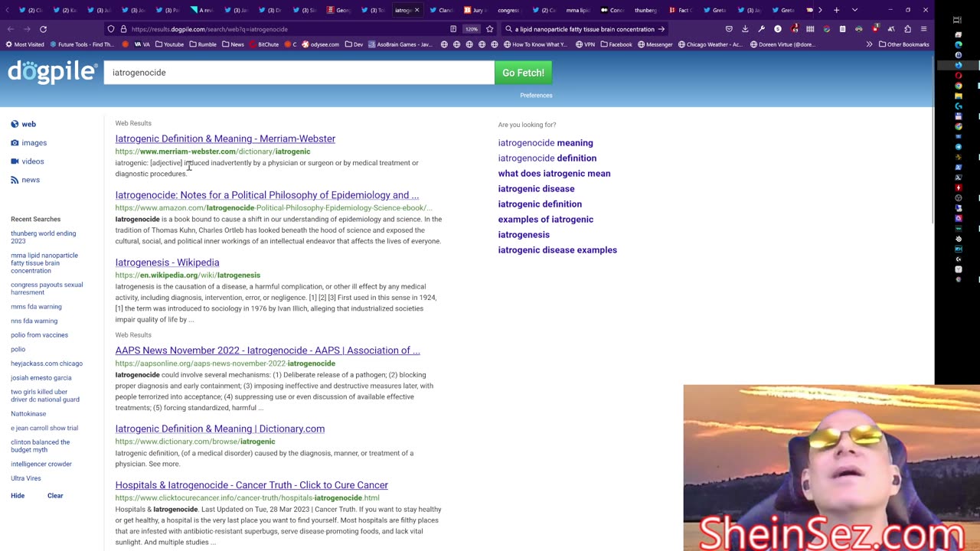Open the Firefox downloads arrow icon
The width and height of the screenshot is (980, 551).
(745, 29)
